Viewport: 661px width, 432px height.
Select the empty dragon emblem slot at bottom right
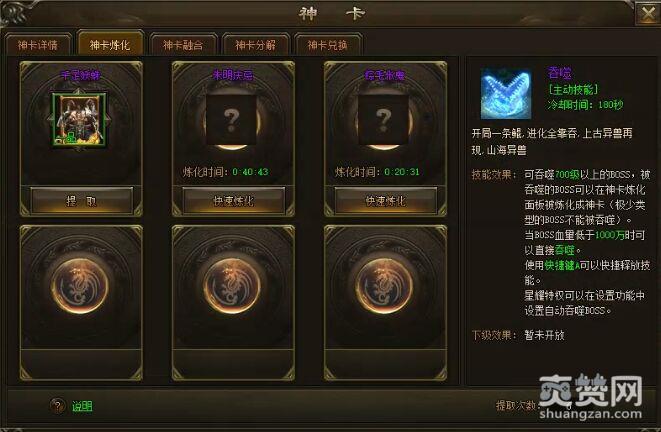[x=384, y=286]
